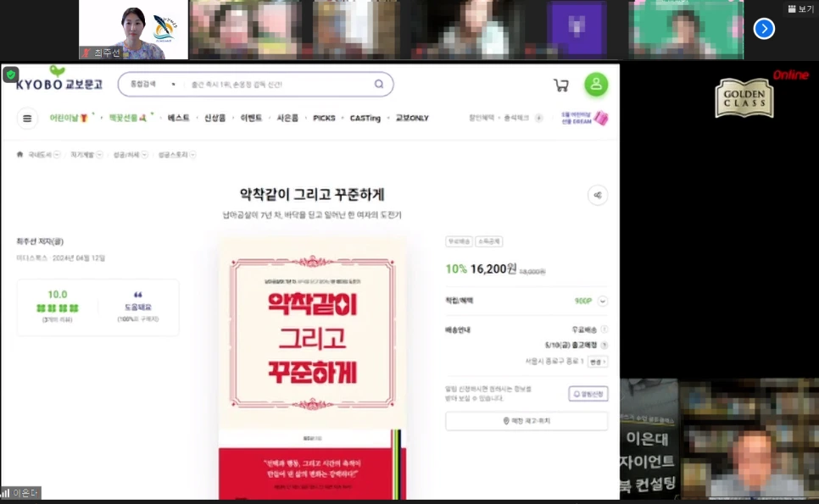Click the Golden Class logo
The height and width of the screenshot is (504, 819).
point(744,98)
